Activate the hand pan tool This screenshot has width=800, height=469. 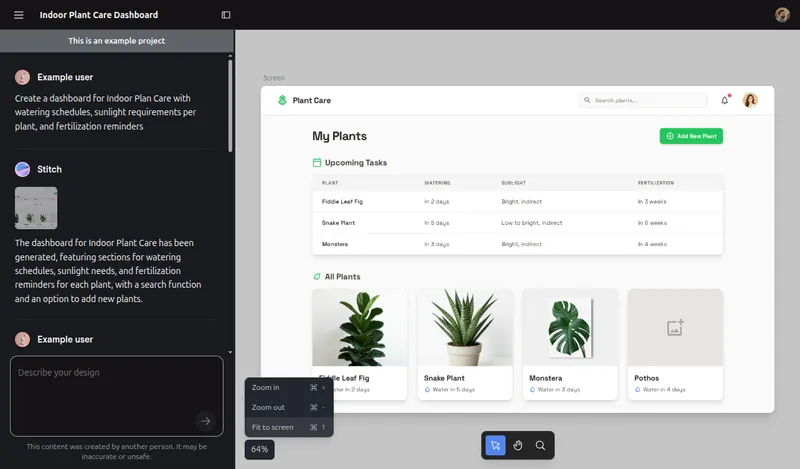tap(518, 445)
